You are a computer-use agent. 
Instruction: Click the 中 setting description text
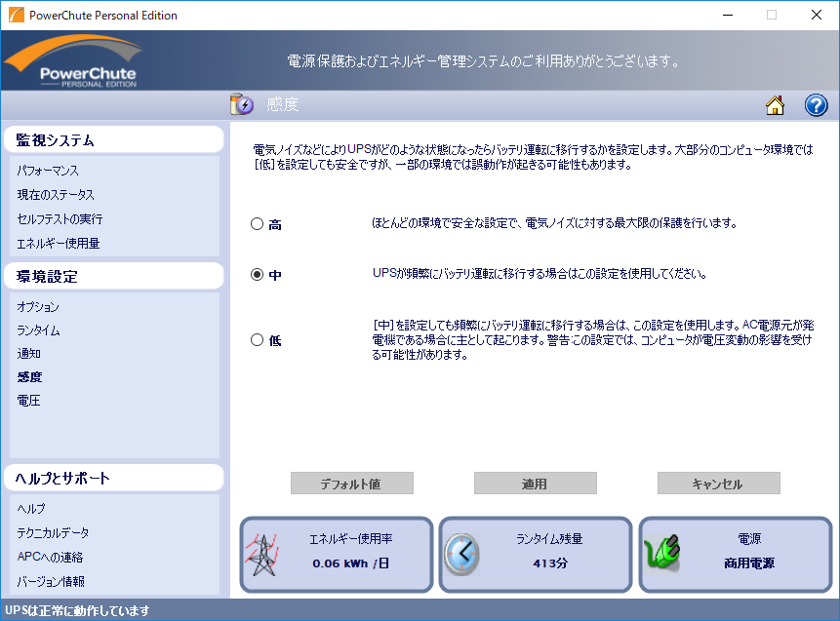[x=540, y=274]
